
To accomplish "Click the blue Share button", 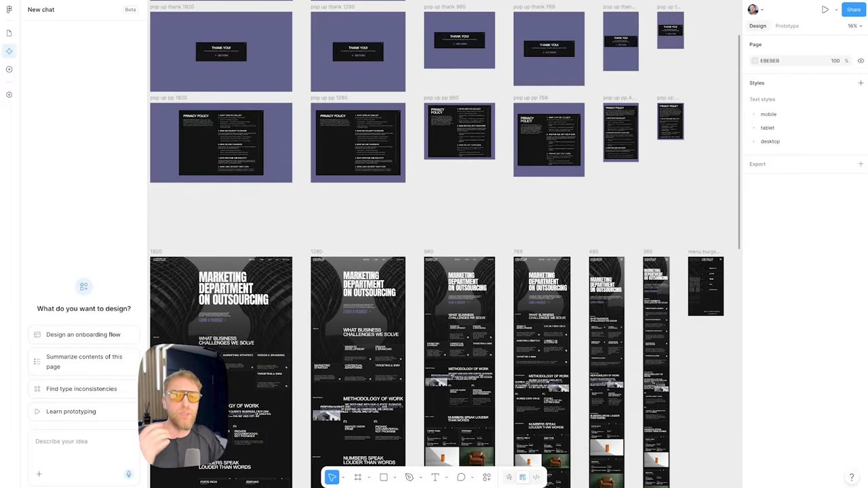I will click(x=854, y=9).
